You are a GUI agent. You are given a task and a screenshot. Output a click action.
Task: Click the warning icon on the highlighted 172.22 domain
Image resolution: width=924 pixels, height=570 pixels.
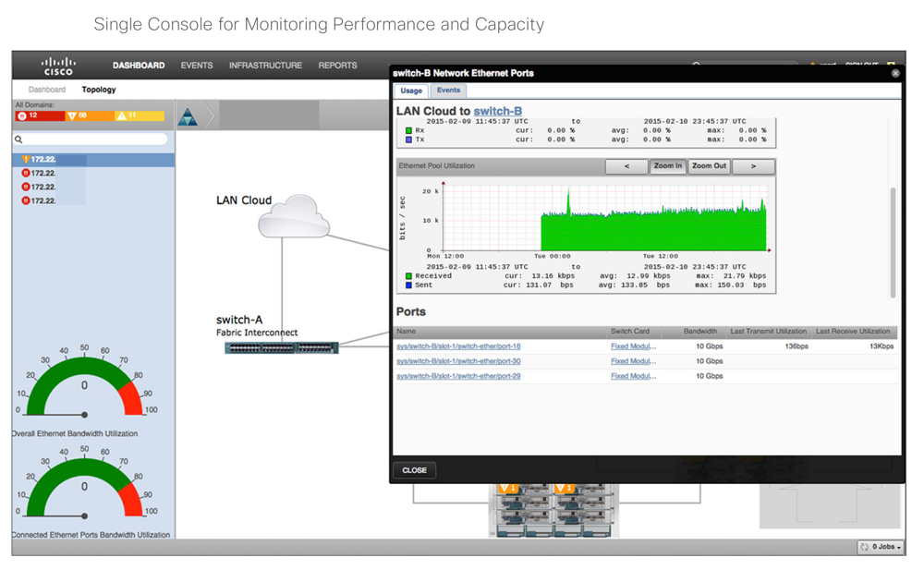(25, 159)
